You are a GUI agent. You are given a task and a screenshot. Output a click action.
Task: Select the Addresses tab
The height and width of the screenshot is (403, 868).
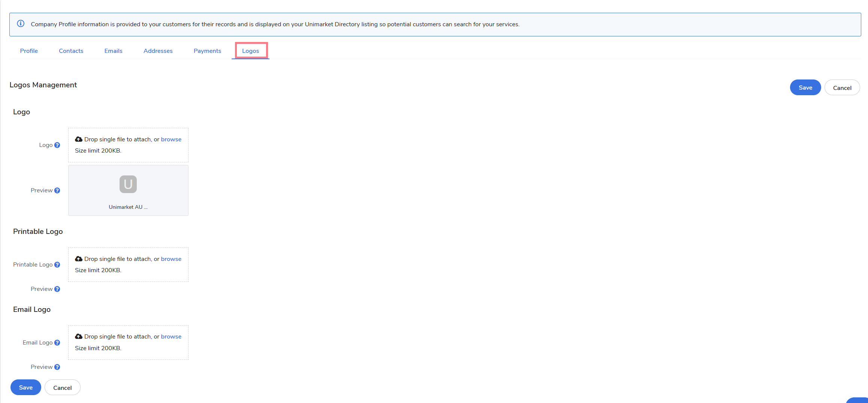coord(158,51)
